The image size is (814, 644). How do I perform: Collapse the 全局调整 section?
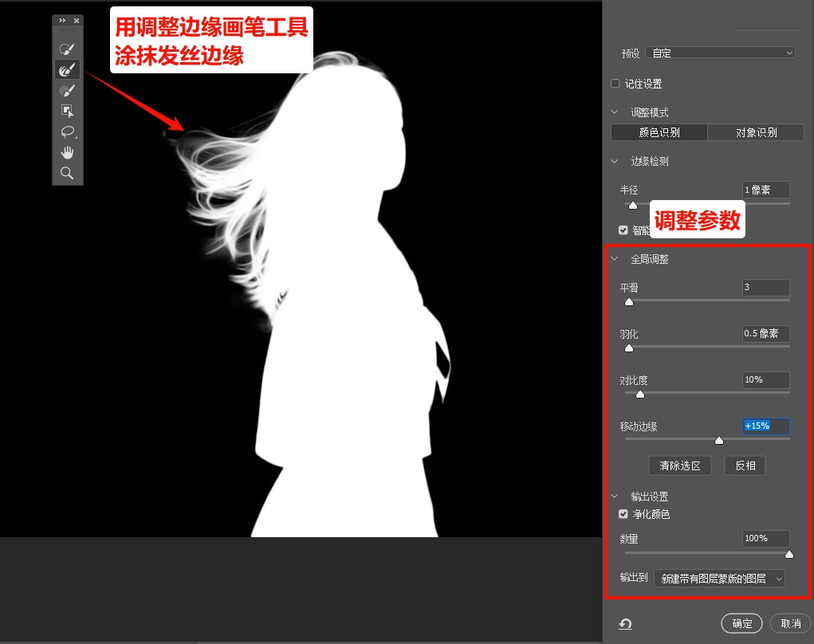click(x=614, y=258)
